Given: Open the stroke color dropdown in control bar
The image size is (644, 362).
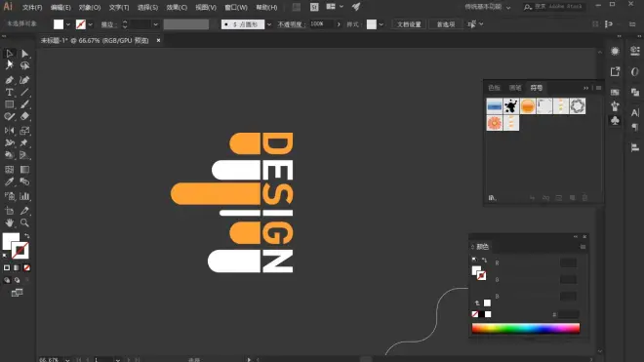Looking at the screenshot, I should 91,24.
